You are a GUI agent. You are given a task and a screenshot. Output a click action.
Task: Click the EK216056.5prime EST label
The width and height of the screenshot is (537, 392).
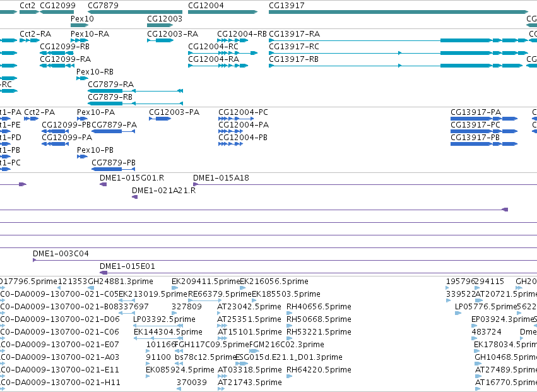274,282
